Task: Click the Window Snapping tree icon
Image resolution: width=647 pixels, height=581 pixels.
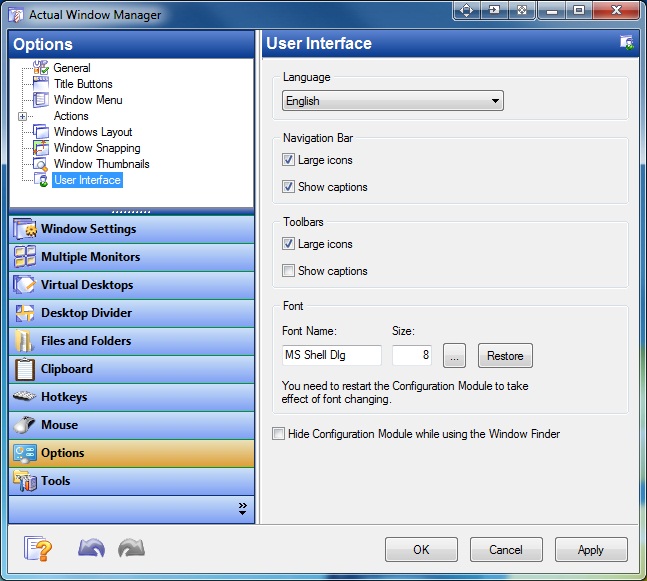Action: click(41, 148)
